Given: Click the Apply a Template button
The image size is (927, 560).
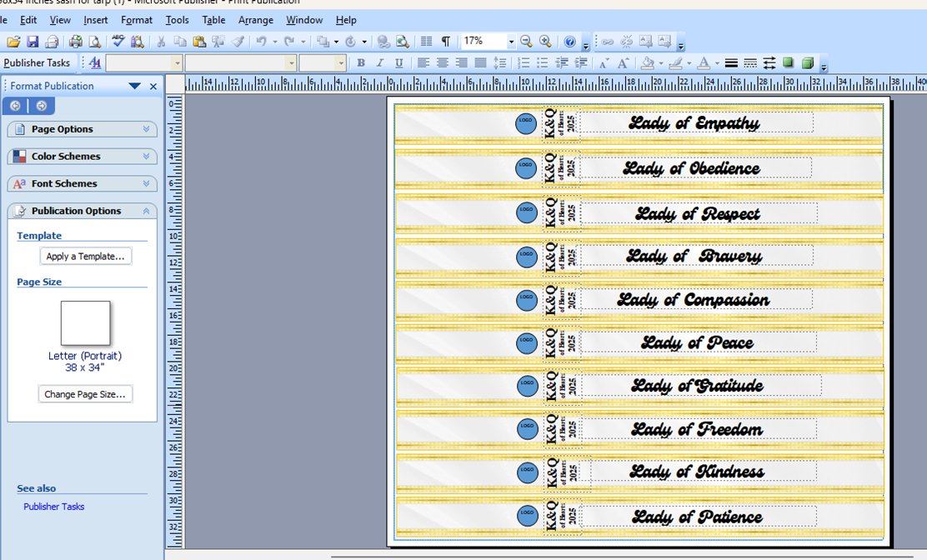Looking at the screenshot, I should (85, 257).
